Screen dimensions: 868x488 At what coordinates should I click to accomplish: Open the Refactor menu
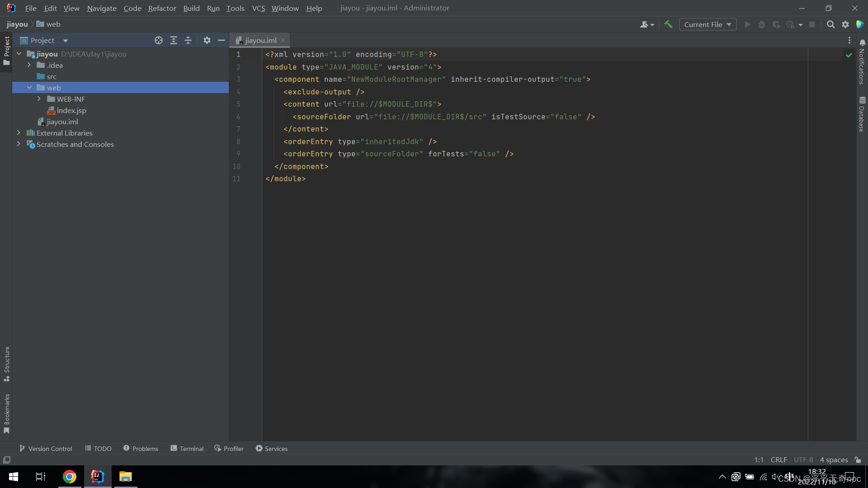click(161, 8)
